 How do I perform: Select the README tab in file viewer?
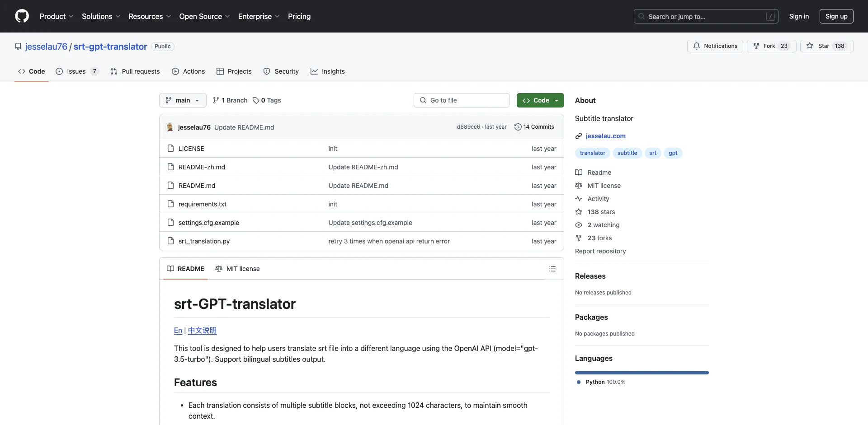pos(185,269)
